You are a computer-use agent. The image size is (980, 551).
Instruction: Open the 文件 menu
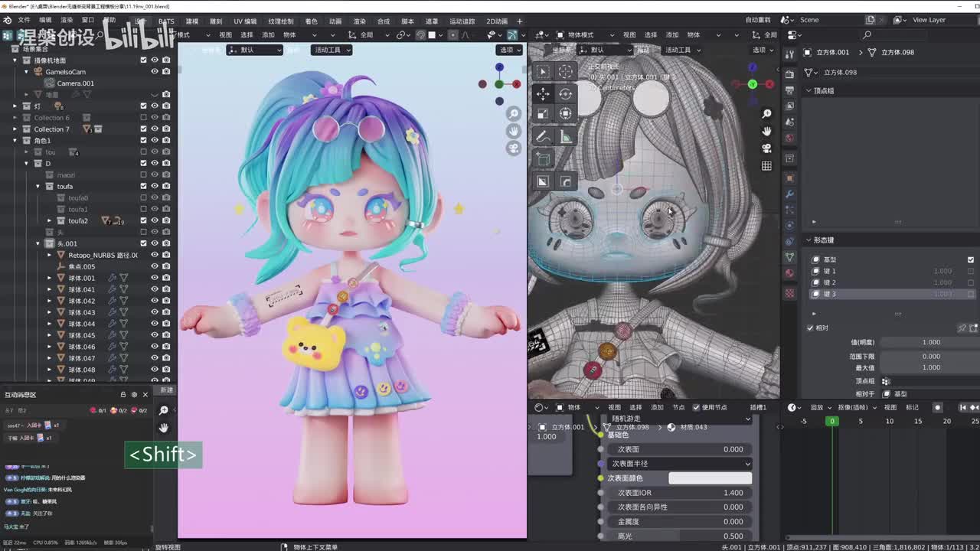tap(24, 21)
